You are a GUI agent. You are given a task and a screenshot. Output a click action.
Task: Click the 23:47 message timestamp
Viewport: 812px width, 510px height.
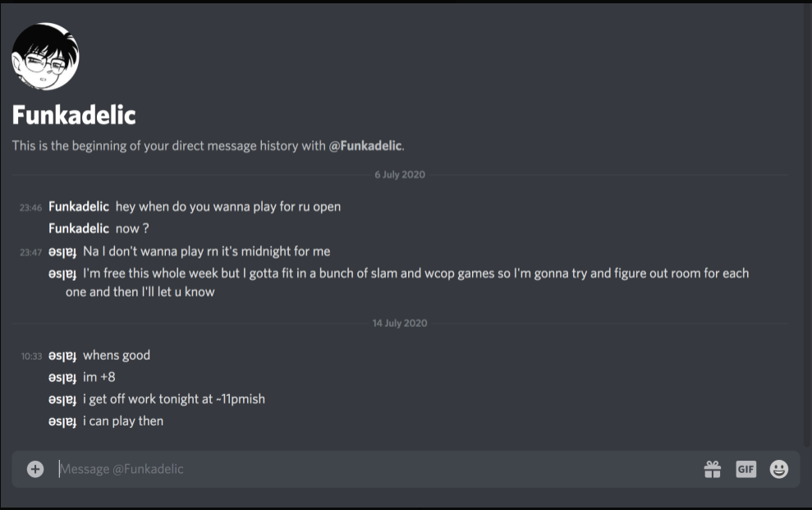click(x=30, y=253)
